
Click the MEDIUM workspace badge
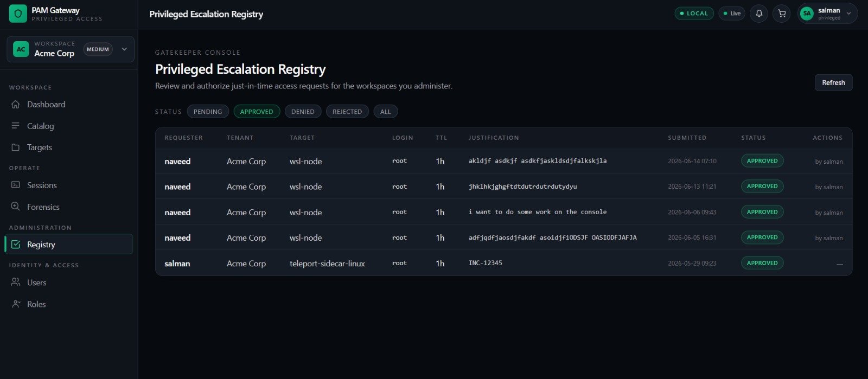[98, 49]
